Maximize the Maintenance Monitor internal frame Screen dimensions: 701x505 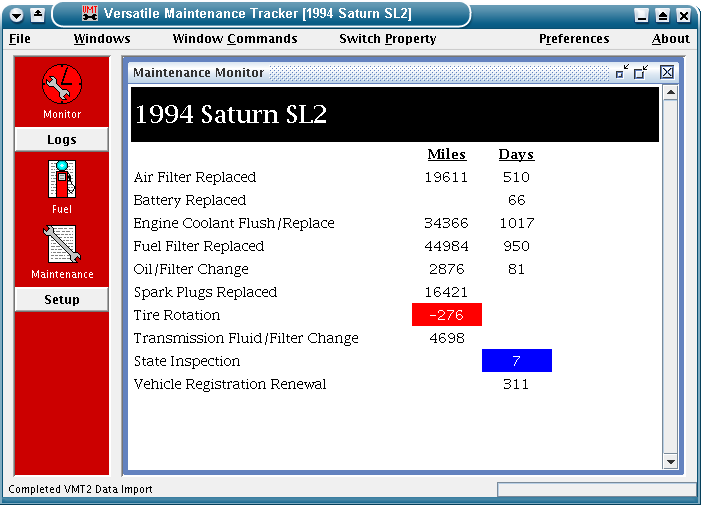[642, 72]
